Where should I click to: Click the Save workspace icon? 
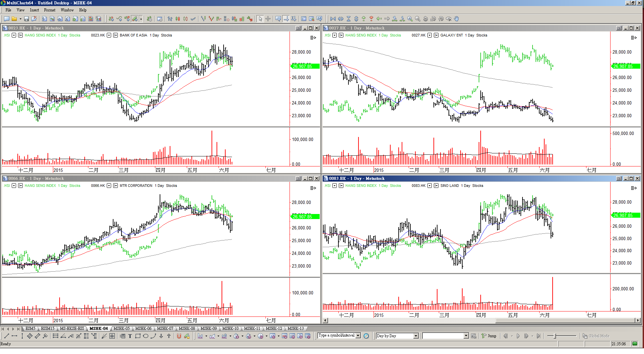pyautogui.click(x=26, y=19)
